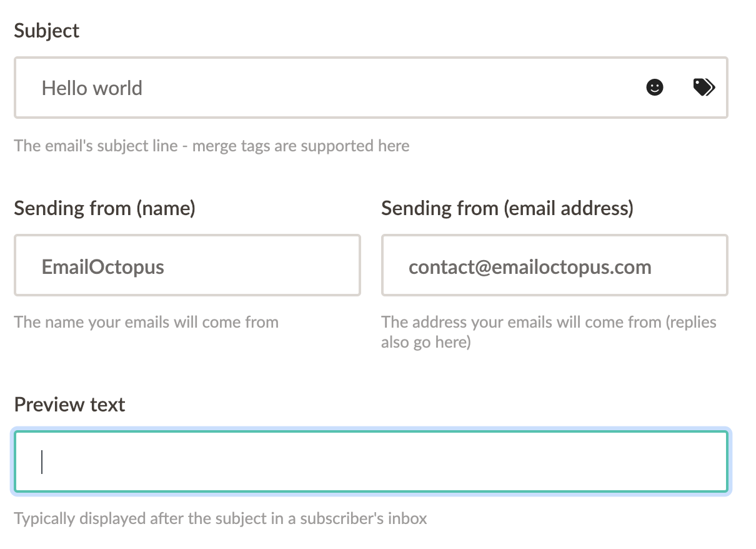Click 'The name your emails will come from' hint
Viewport: 756px width, 549px height.
tap(146, 323)
